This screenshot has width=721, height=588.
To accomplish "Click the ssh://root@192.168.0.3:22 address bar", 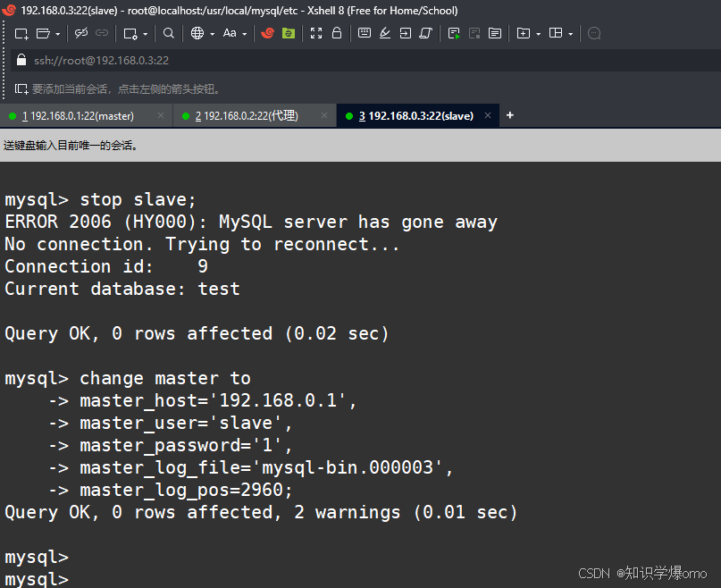I will tap(103, 60).
